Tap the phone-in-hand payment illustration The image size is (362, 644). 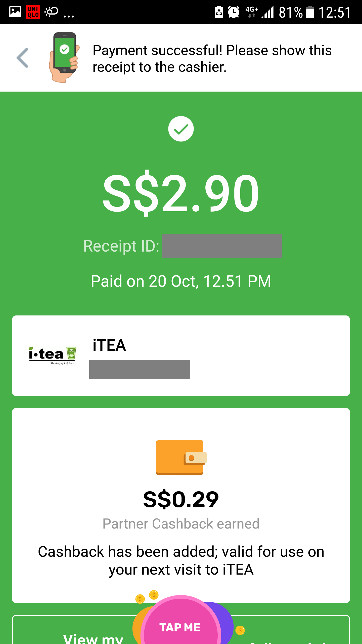click(x=64, y=57)
